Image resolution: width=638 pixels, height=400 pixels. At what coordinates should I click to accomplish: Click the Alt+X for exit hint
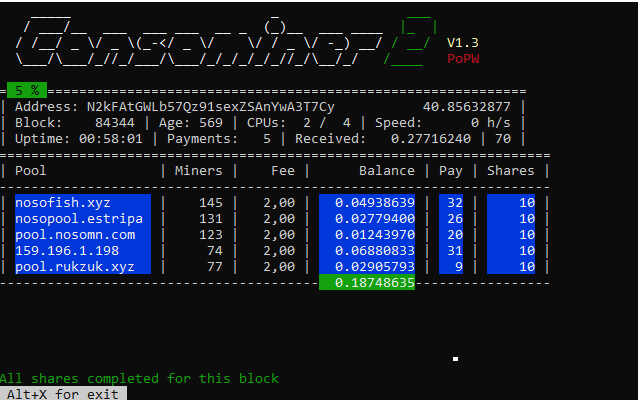point(63,394)
